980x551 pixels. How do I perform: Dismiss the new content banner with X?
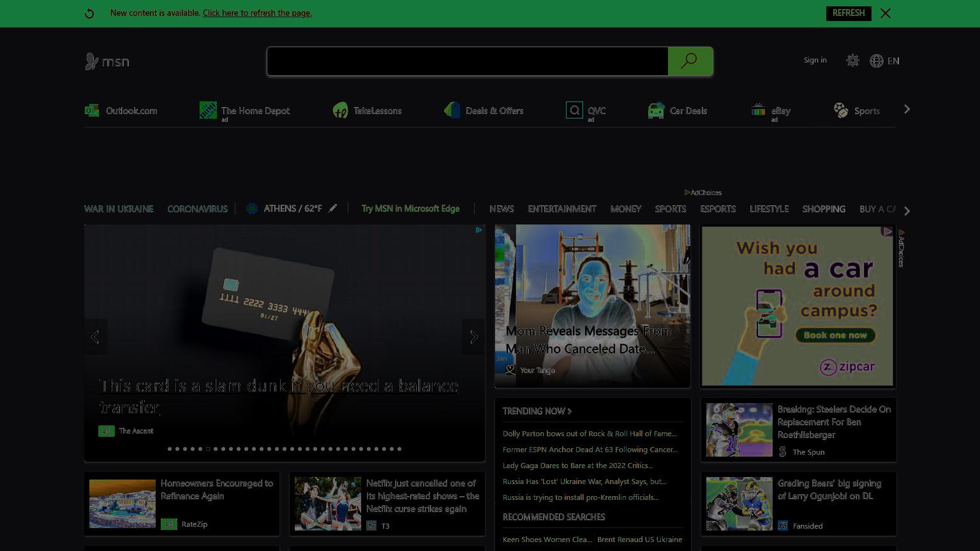point(886,13)
